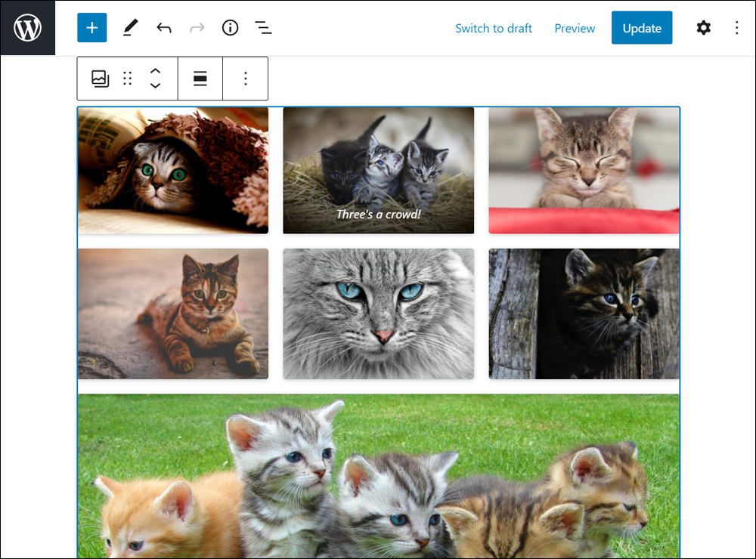
Task: Move the gallery block down
Action: [155, 86]
